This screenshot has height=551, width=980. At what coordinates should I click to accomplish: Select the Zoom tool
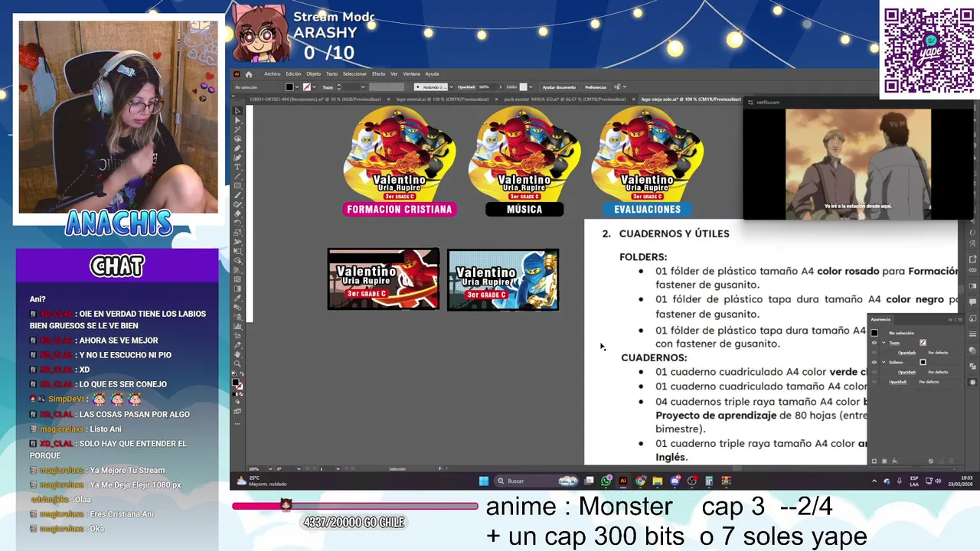[x=237, y=363]
